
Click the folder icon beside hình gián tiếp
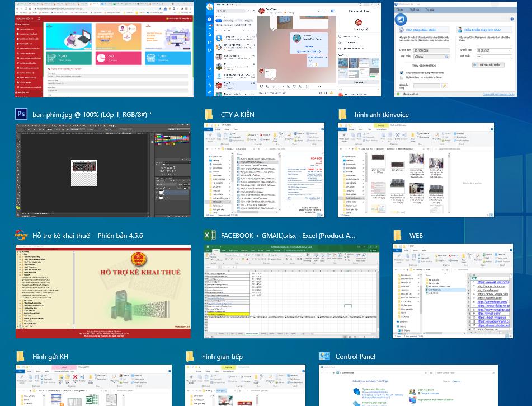pyautogui.click(x=190, y=356)
